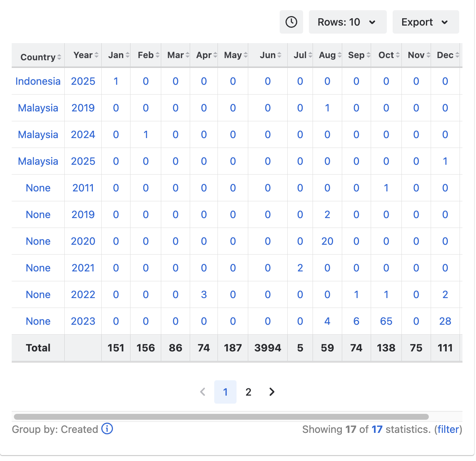Sort by Jul column
This screenshot has height=461, width=476.
coord(300,55)
